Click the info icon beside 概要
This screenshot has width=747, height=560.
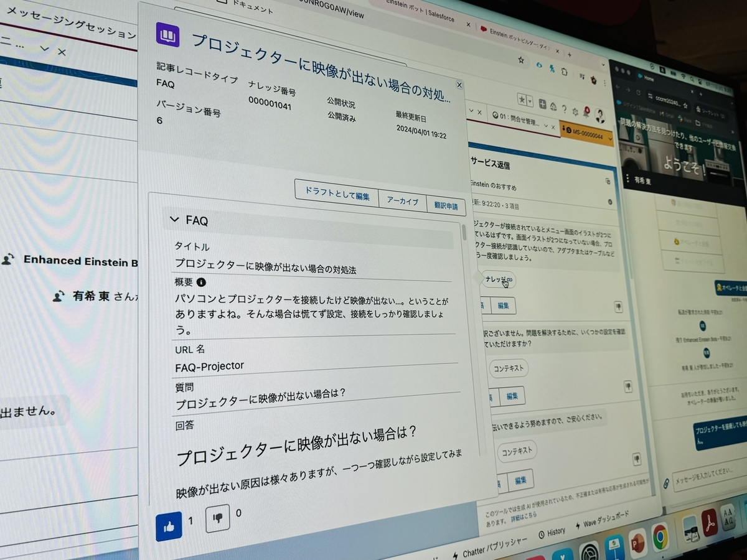click(201, 282)
